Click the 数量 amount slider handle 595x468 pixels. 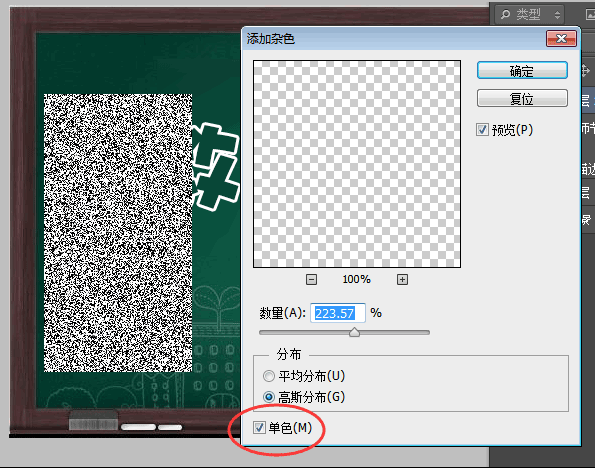[354, 332]
